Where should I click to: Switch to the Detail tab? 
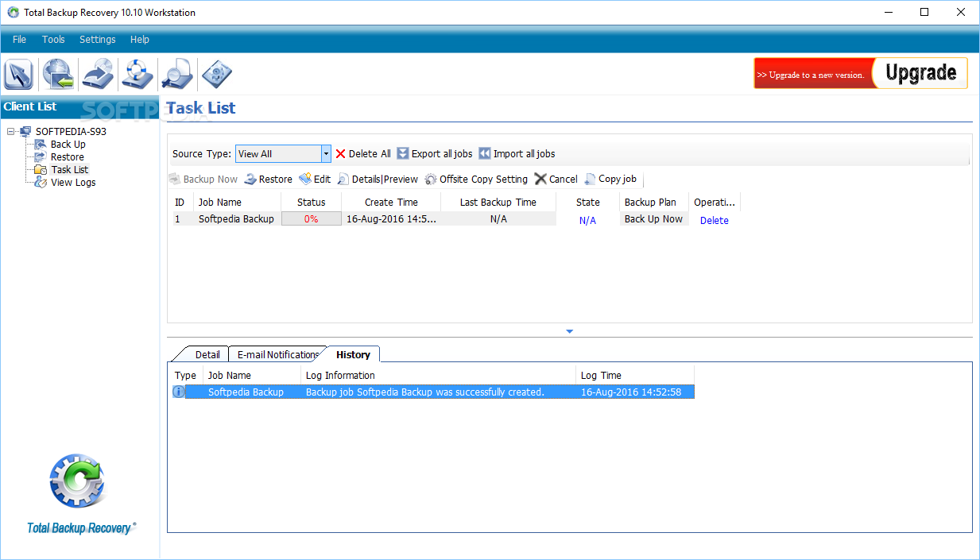(207, 354)
